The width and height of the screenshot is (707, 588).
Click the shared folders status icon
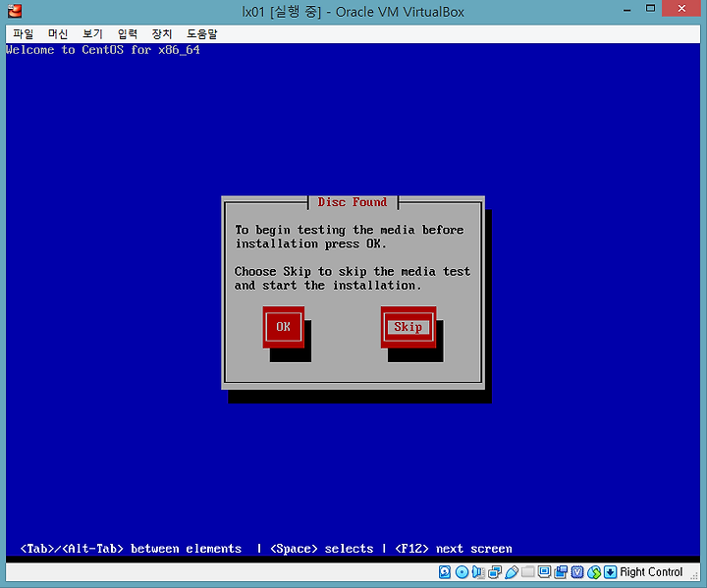point(528,572)
